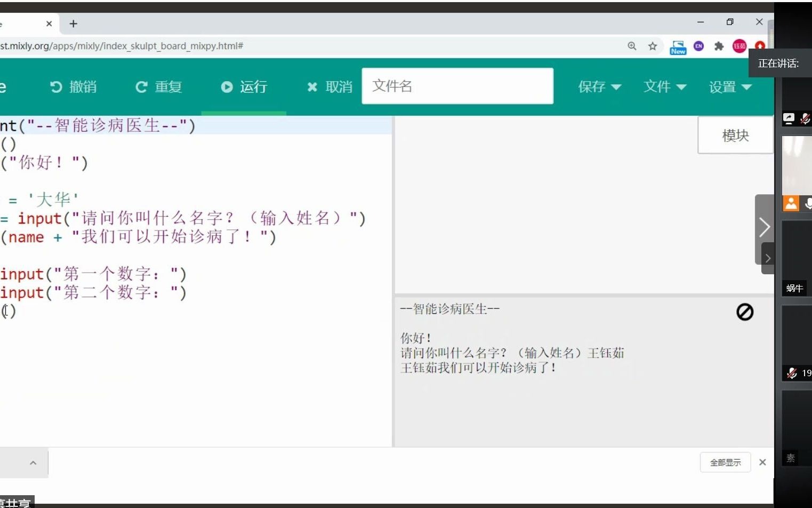Open the 文件 file dropdown
Screen dimensions: 812x508
[x=665, y=86]
